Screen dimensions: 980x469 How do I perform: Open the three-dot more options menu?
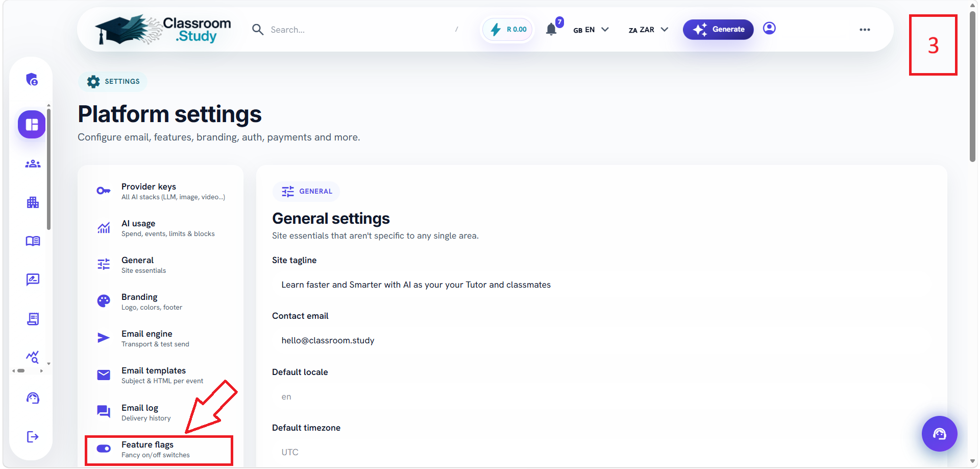click(x=865, y=30)
